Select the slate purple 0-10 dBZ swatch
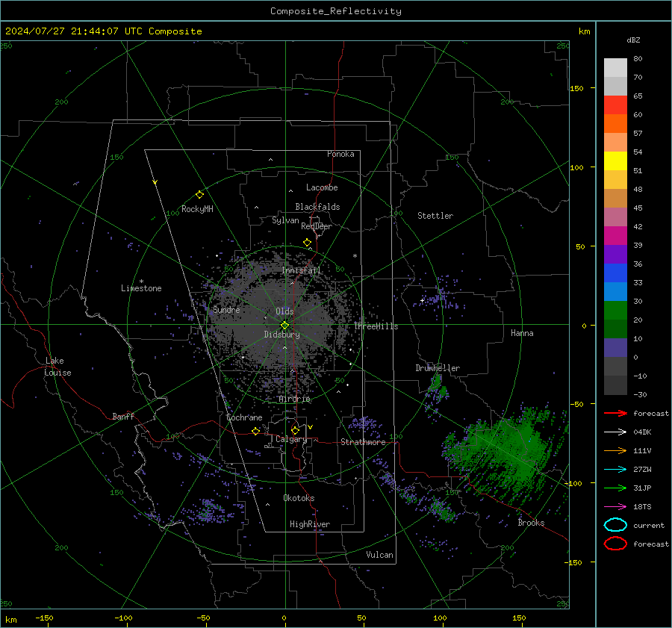This screenshot has height=628, width=672. click(x=615, y=347)
